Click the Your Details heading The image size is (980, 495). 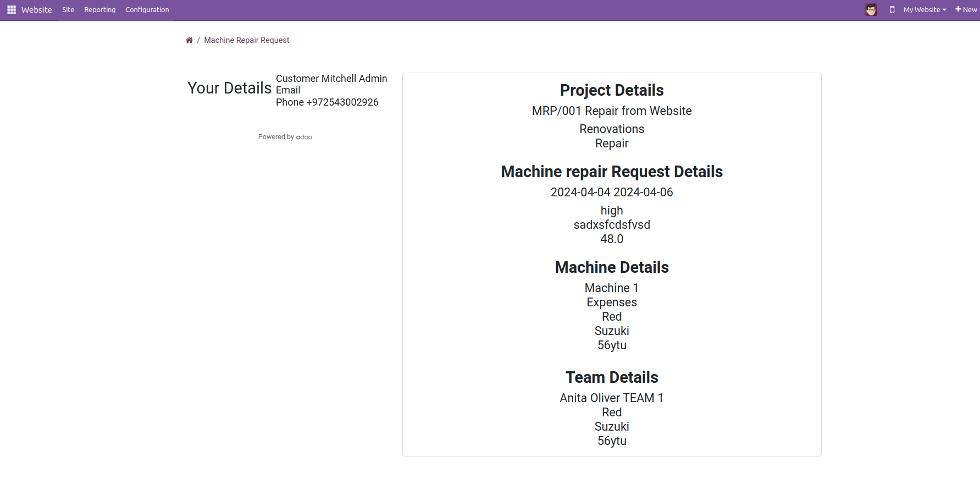click(x=230, y=88)
